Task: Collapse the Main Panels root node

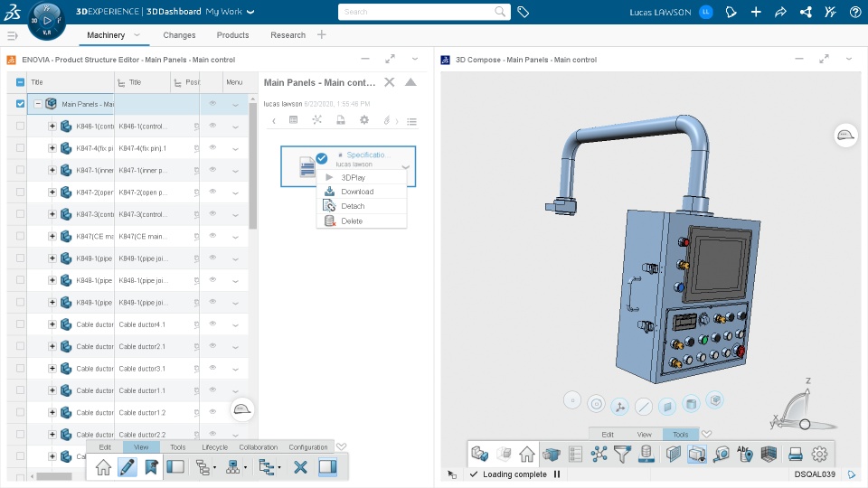Action: pyautogui.click(x=38, y=104)
